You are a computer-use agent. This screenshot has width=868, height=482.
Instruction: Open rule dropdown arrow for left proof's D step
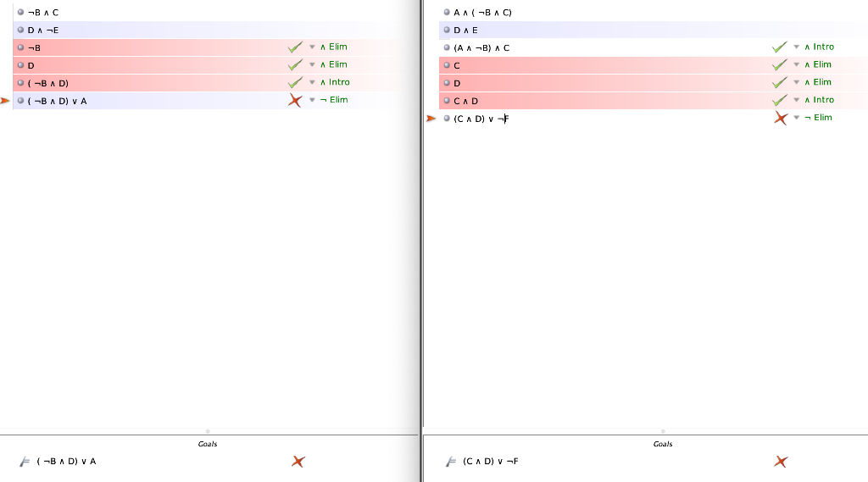[312, 64]
